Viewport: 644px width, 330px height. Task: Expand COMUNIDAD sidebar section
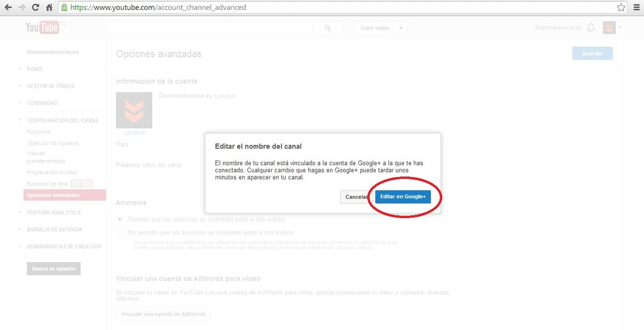(42, 103)
